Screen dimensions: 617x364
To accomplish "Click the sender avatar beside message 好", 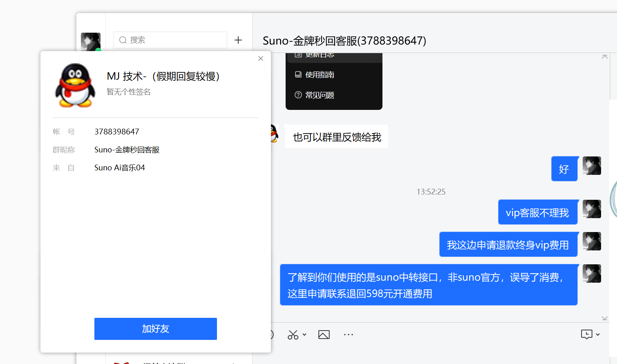I will tap(592, 166).
